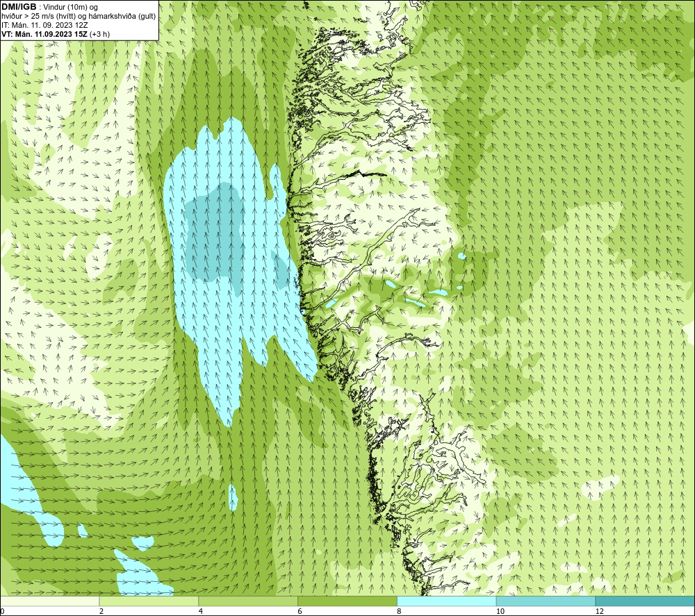Screen dimensions: 695x616
Task: Click the "8" scale label
Action: tap(400, 611)
